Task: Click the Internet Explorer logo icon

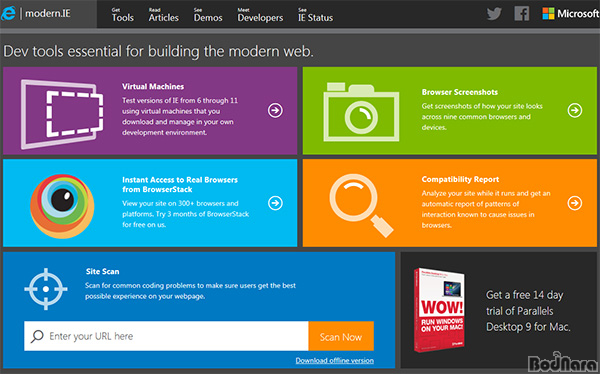Action: (x=8, y=13)
